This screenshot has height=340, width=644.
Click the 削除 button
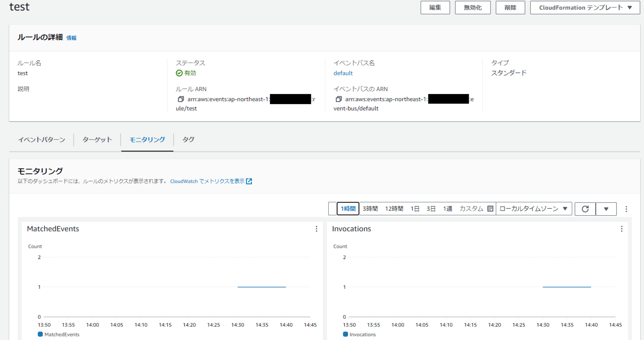pyautogui.click(x=510, y=8)
